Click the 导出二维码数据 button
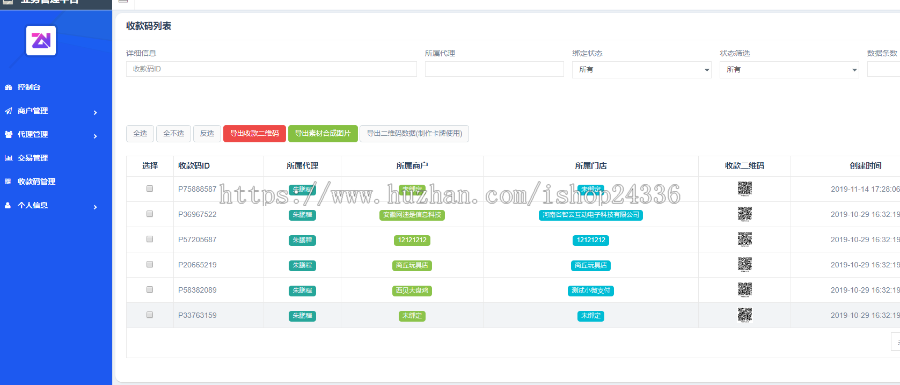 point(414,134)
